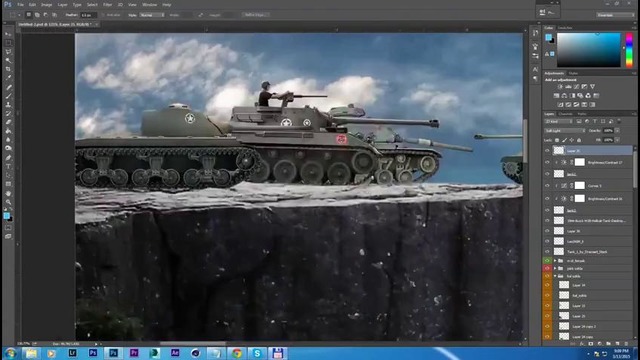640x360 pixels.
Task: Open the Image menu
Action: pos(47,5)
